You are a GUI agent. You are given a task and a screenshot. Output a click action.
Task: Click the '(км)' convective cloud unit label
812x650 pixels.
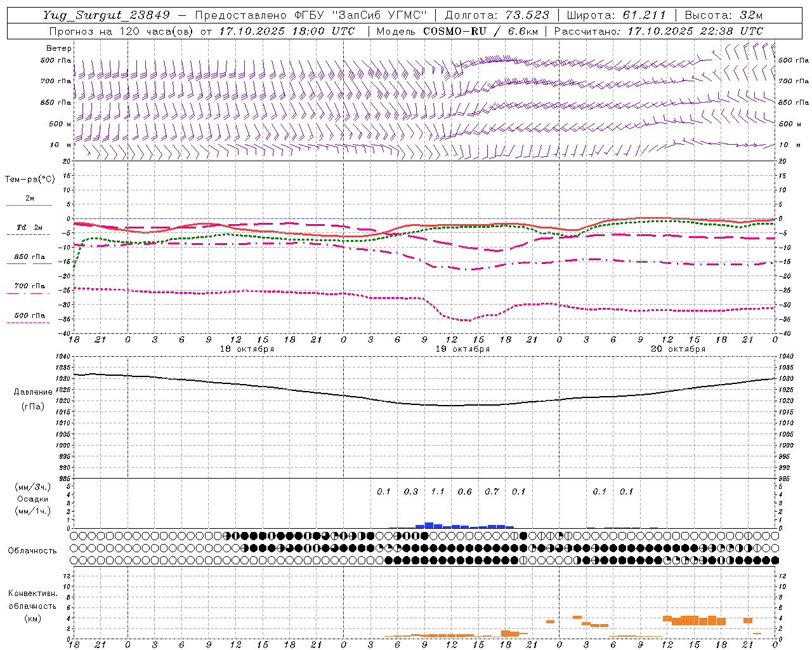tap(32, 618)
